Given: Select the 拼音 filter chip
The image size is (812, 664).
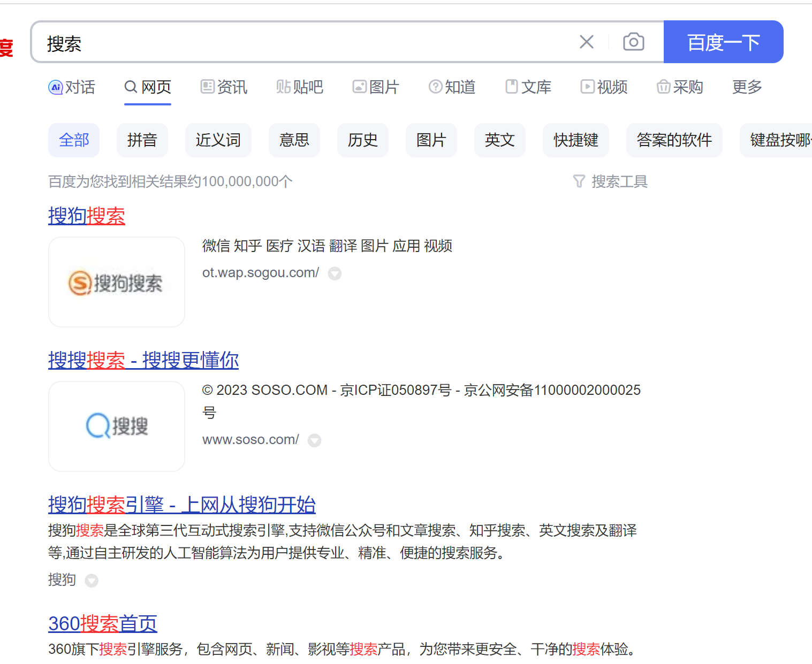Looking at the screenshot, I should click(142, 140).
